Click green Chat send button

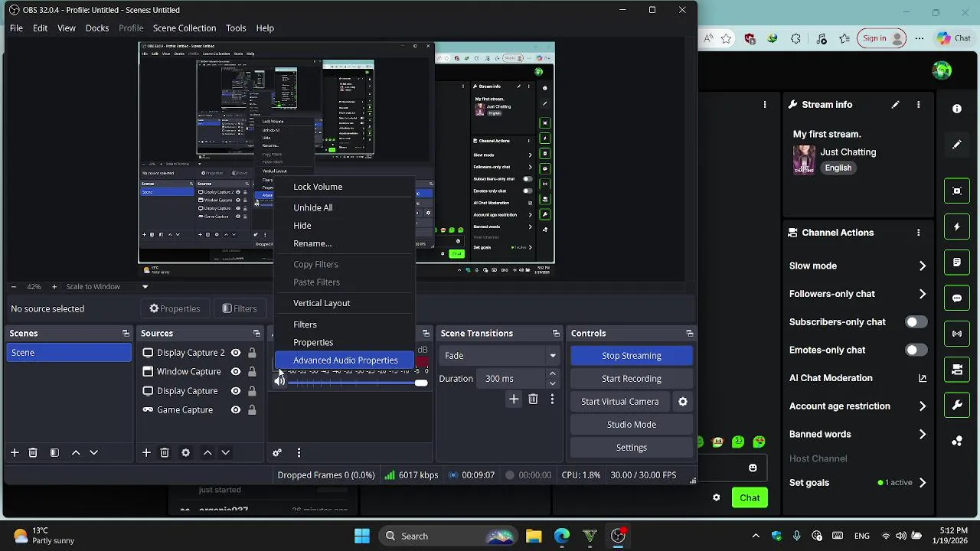(750, 497)
